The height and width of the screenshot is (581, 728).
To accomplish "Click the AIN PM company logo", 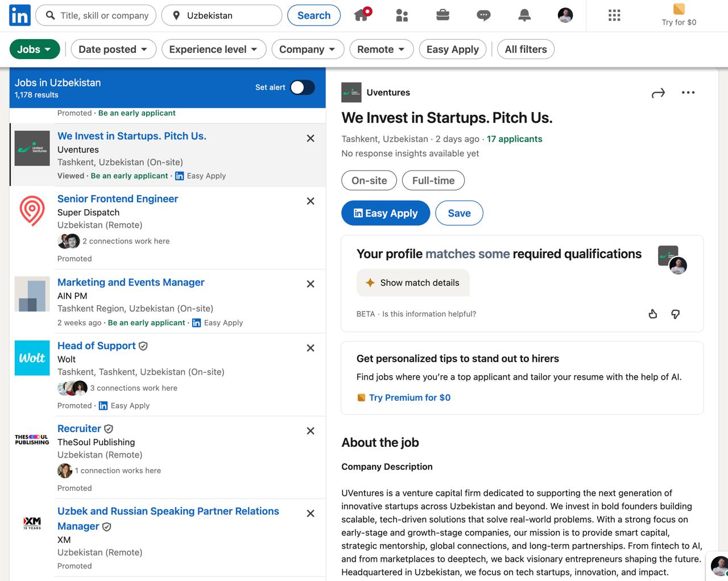I will pyautogui.click(x=32, y=294).
